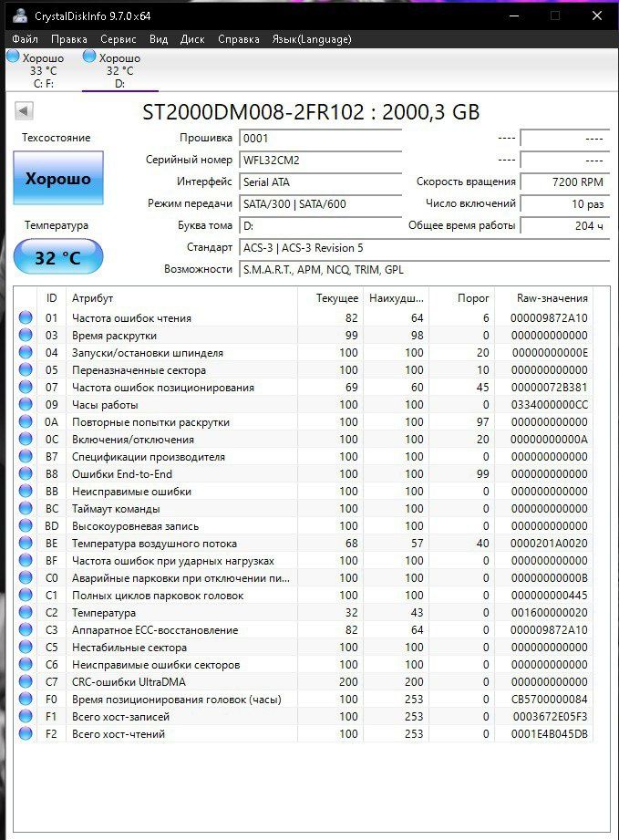
Task: Click raw value CB5700000084 in row F0
Action: pos(550,699)
